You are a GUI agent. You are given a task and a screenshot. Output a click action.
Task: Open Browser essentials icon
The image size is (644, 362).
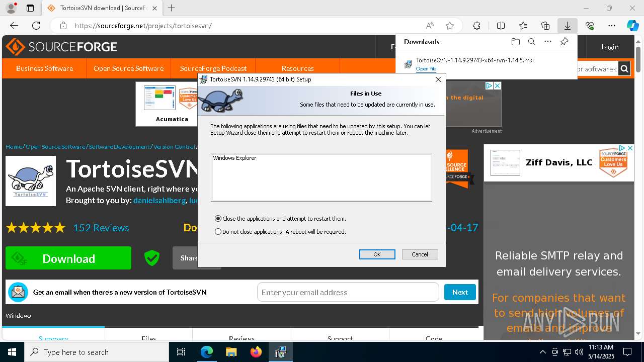[590, 26]
